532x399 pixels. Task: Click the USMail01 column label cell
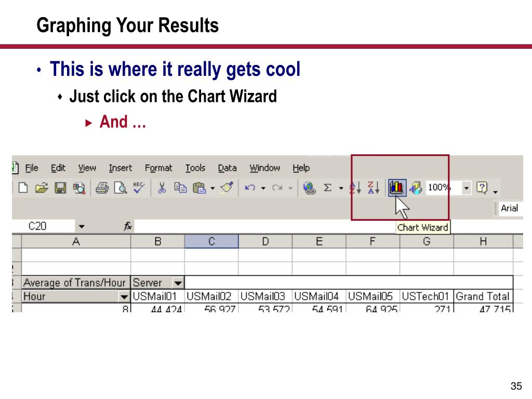click(x=158, y=297)
